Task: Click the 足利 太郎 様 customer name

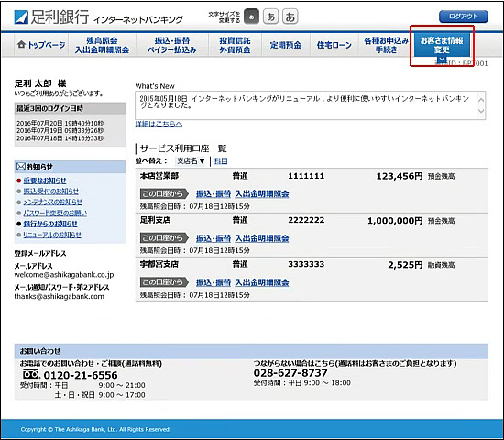Action: (39, 83)
